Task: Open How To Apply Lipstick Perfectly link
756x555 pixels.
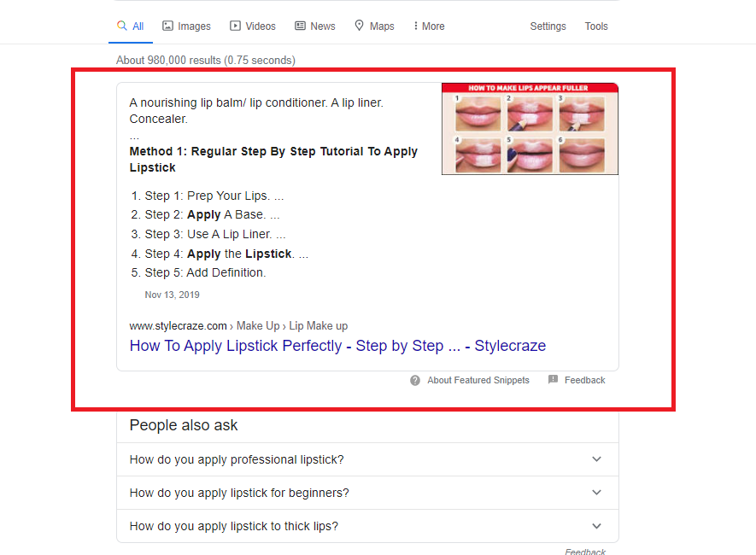Action: [337, 346]
